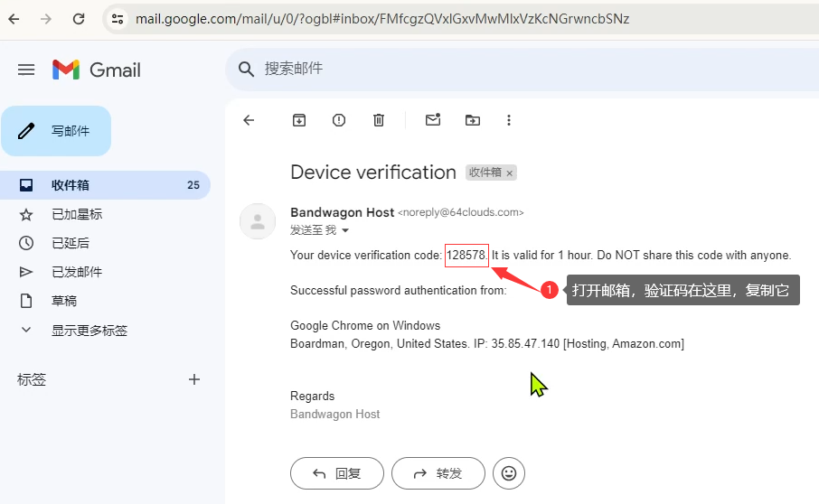Click the sender avatar picture

pyautogui.click(x=258, y=221)
